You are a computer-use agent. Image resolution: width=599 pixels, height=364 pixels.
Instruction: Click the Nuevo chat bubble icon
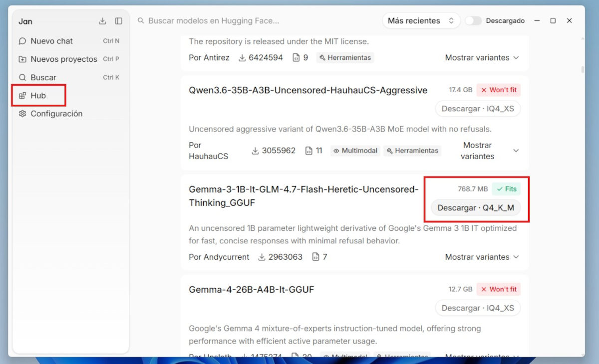(x=22, y=41)
